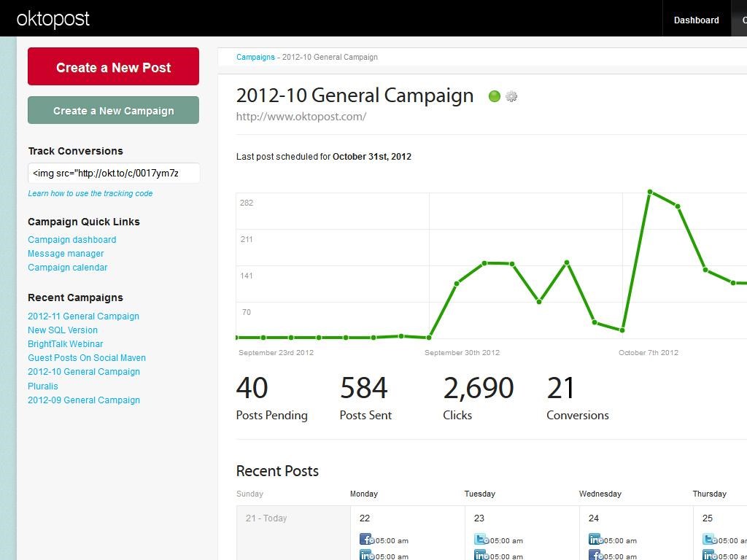The width and height of the screenshot is (747, 560).
Task: Open Monday 22 Facebook post icon
Action: (x=366, y=539)
